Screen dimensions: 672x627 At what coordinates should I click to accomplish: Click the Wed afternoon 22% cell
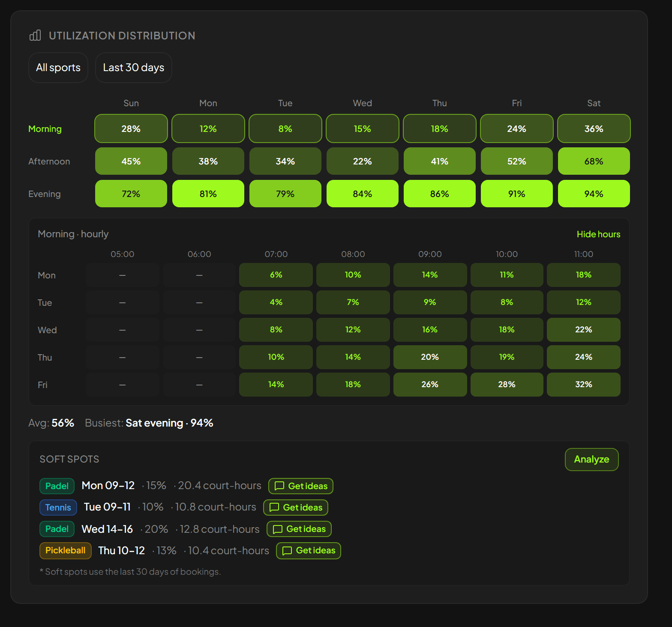tap(363, 161)
